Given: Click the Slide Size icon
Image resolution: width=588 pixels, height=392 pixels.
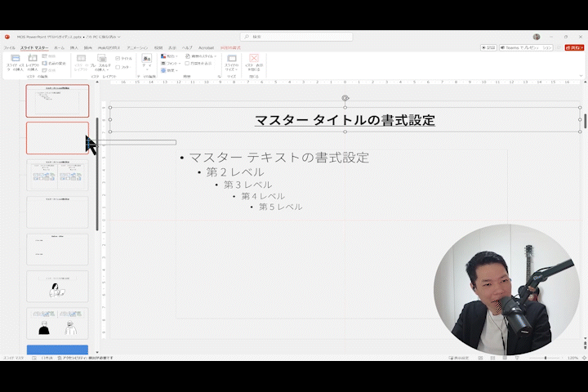Looking at the screenshot, I should tap(232, 60).
